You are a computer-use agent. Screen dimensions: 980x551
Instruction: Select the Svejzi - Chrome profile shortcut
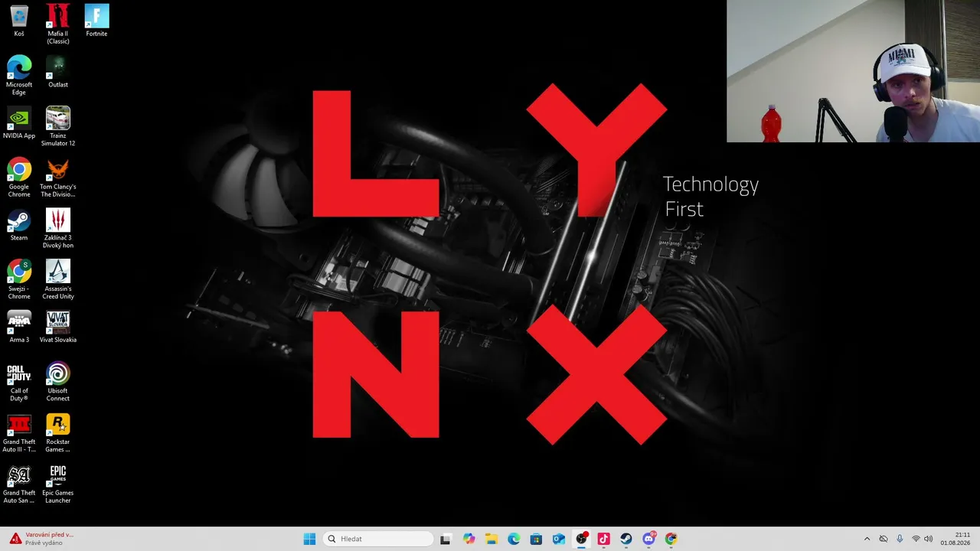[x=19, y=280]
